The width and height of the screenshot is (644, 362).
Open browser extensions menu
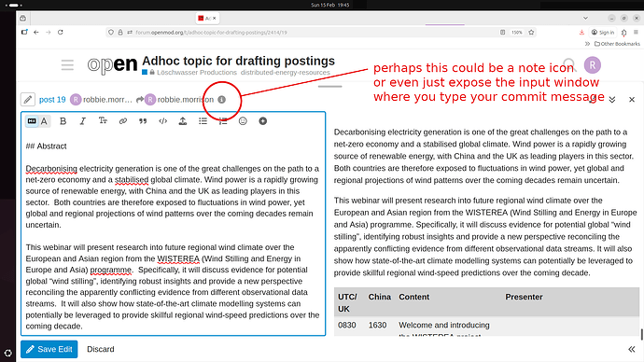pyautogui.click(x=623, y=32)
